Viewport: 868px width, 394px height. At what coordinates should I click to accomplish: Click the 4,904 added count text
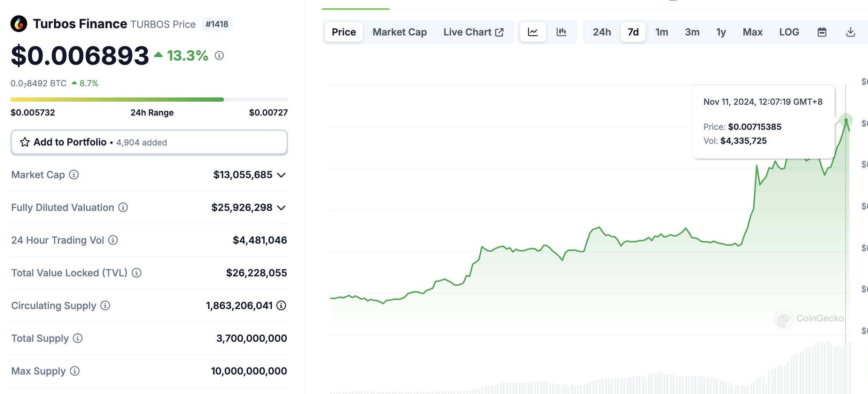(141, 142)
